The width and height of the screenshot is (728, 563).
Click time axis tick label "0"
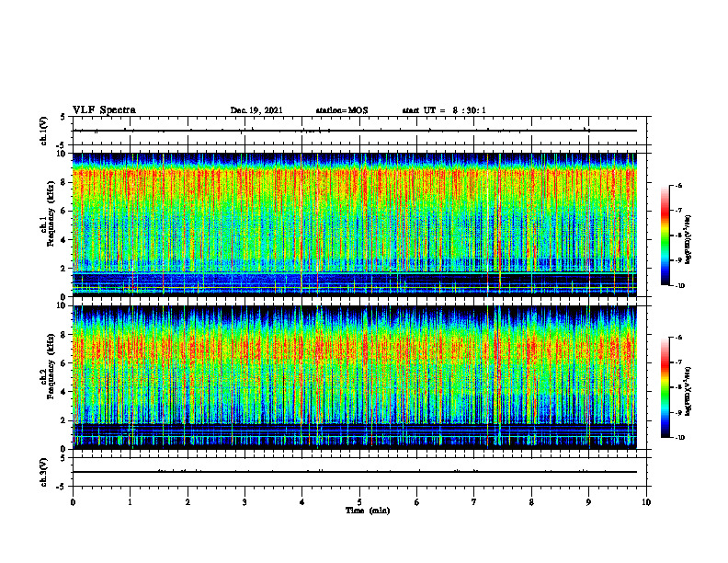click(73, 502)
